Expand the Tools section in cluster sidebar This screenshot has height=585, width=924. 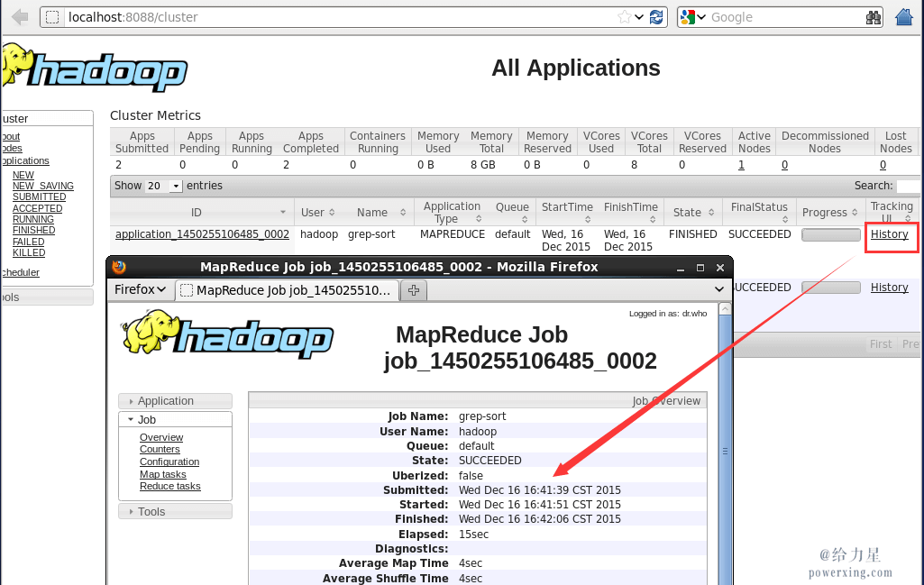point(47,297)
